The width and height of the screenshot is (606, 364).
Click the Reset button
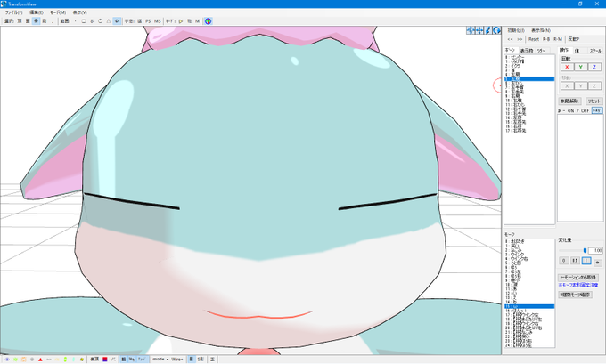(534, 39)
